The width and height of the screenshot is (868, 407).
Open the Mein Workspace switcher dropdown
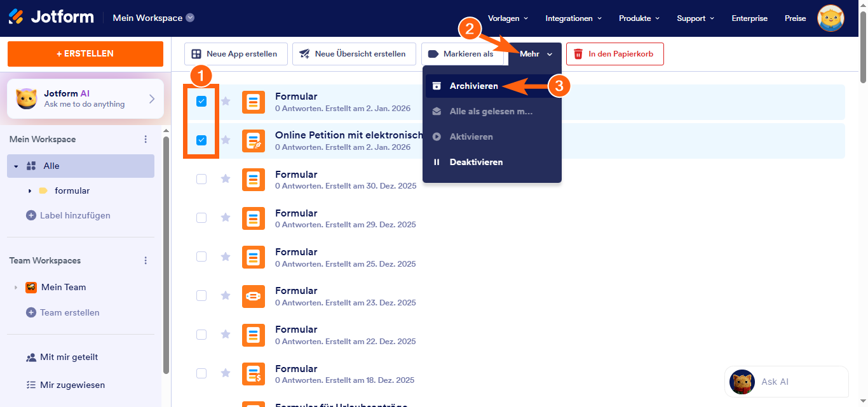pos(190,18)
